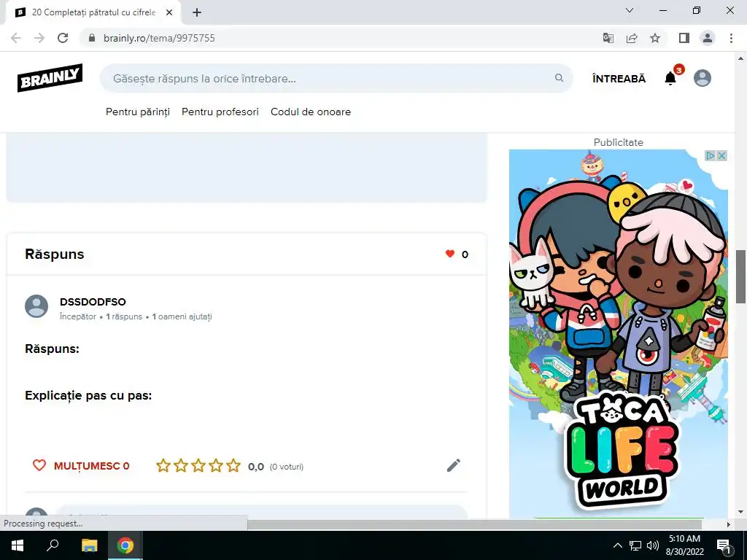The image size is (747, 560).
Task: Select the '20 Completați pătratul cu cifrele' tab
Action: (93, 12)
